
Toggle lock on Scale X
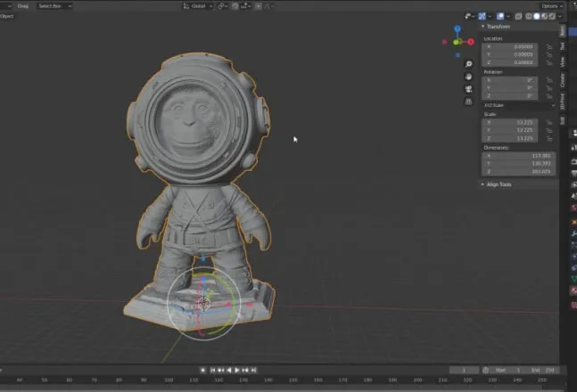[x=549, y=122]
